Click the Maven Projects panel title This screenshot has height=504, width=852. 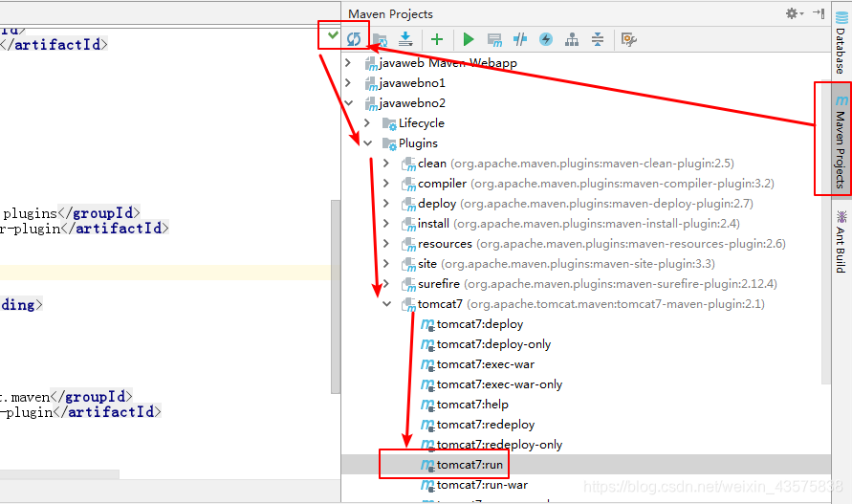coord(390,14)
